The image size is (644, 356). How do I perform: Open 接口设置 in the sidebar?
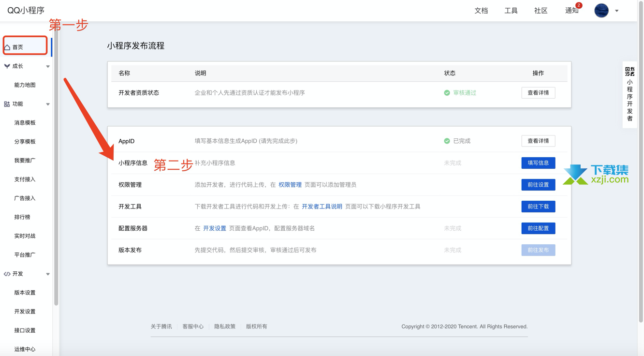pyautogui.click(x=25, y=330)
